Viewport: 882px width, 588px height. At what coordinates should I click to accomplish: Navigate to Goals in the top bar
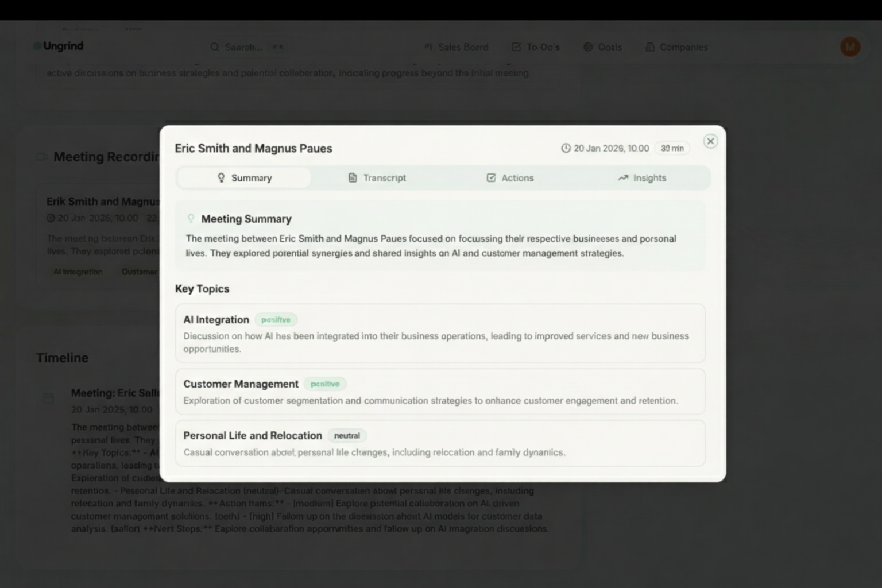click(602, 47)
